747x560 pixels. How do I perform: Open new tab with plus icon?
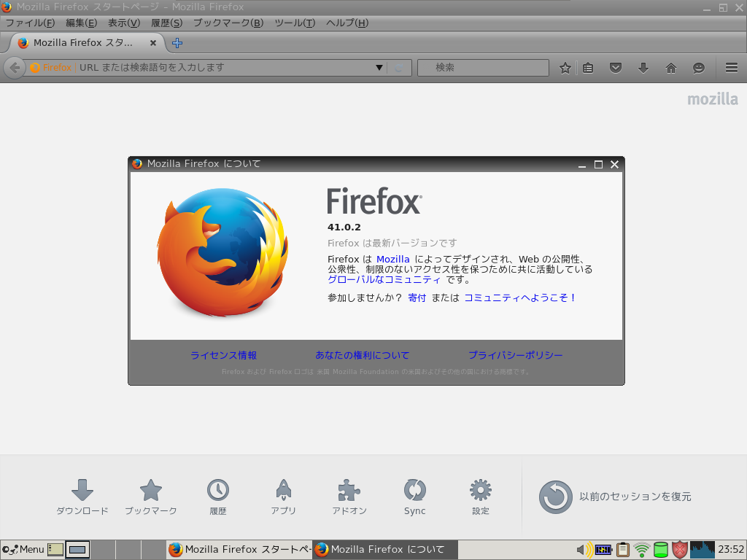pyautogui.click(x=177, y=43)
